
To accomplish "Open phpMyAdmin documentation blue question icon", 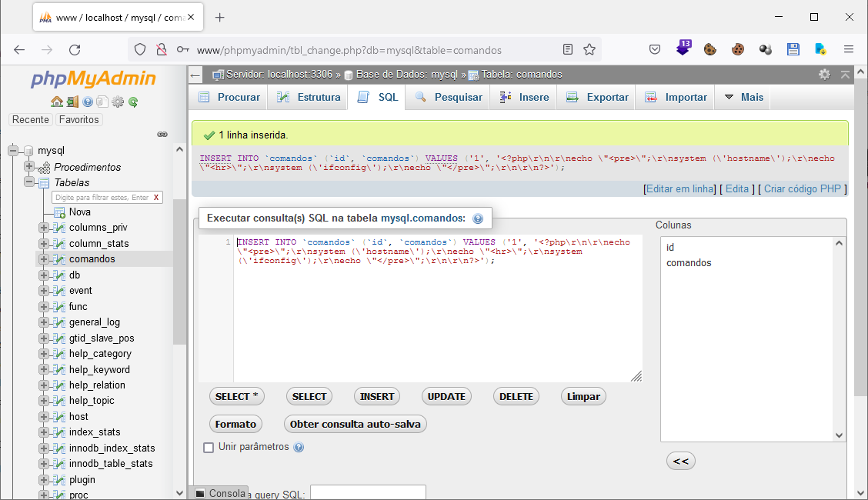I will [x=88, y=102].
